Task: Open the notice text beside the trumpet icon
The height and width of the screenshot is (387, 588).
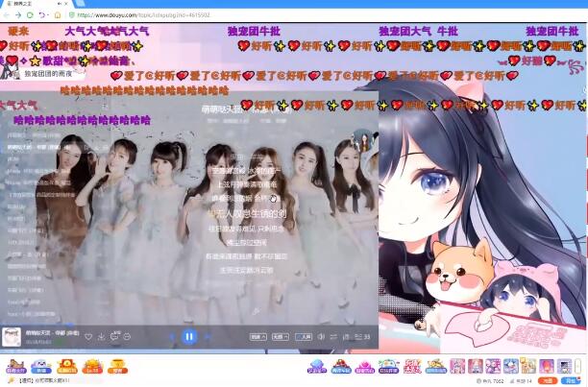Action: [x=43, y=380]
